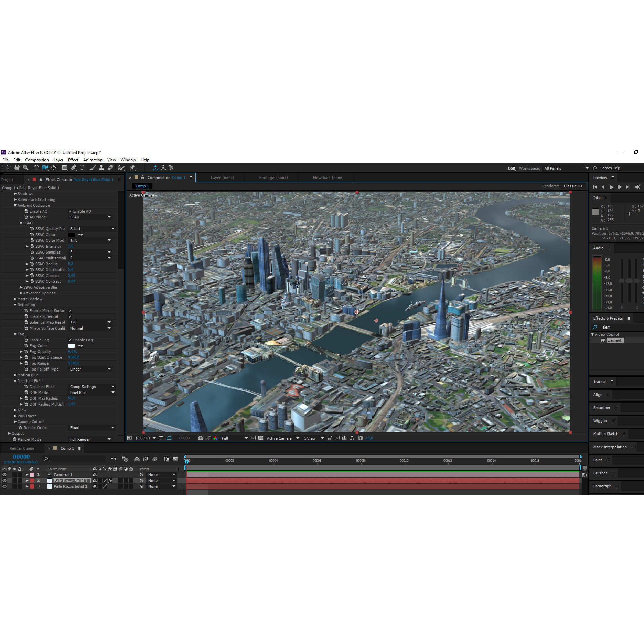Viewport: 644px width, 644px height.
Task: Open the Graph Editor in the timeline
Action: point(175,459)
